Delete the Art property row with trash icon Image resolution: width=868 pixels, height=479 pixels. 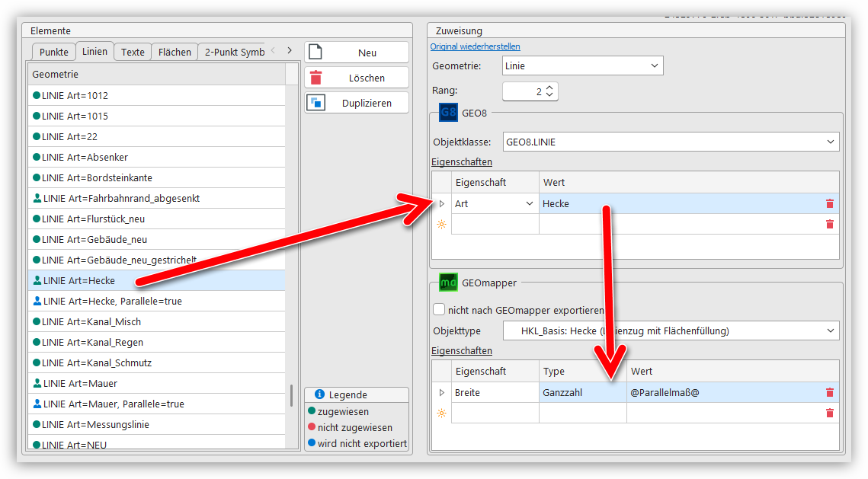[x=830, y=204]
